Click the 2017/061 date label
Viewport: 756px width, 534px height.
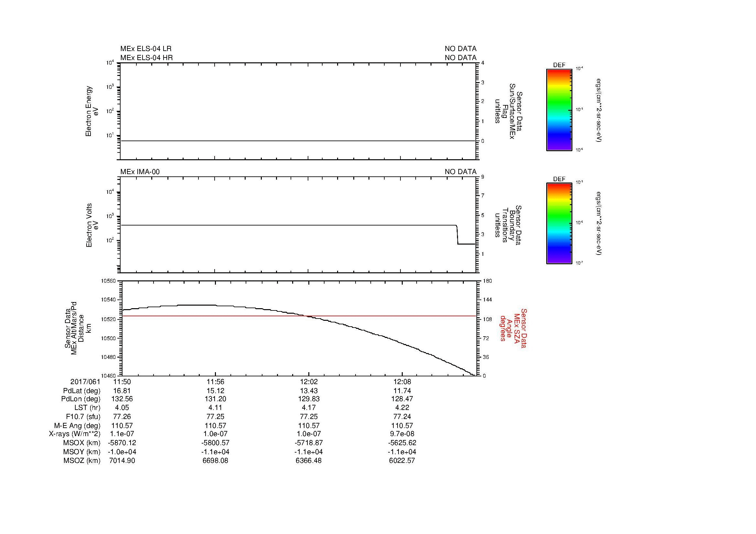[85, 382]
